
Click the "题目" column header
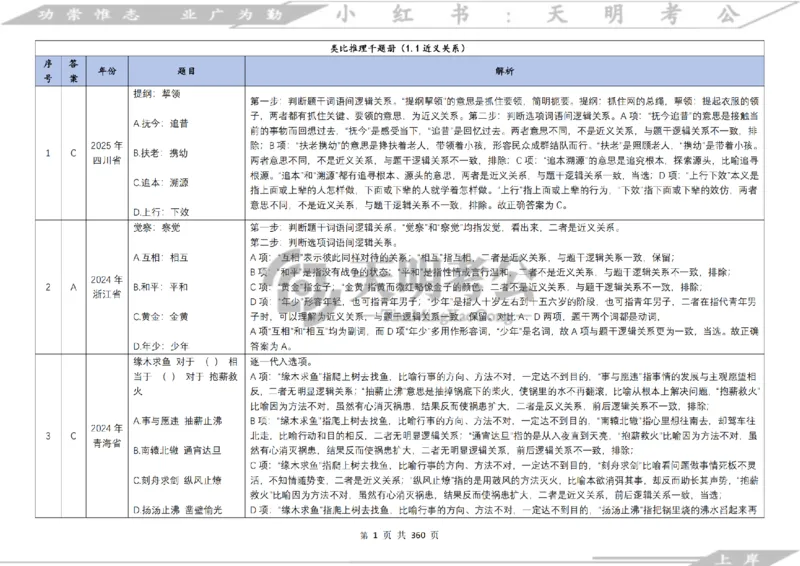click(186, 71)
